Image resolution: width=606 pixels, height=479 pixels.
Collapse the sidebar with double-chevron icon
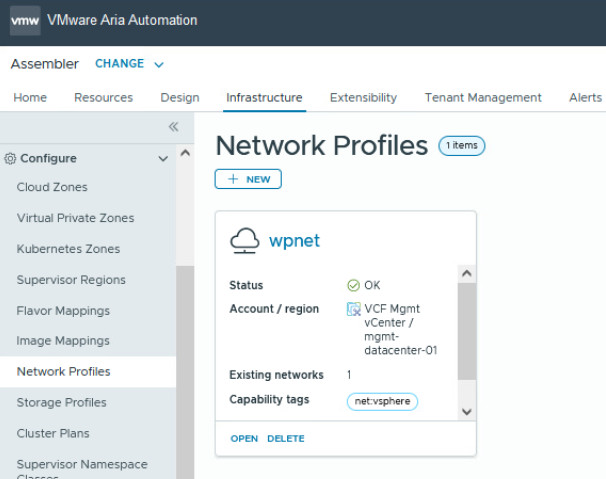point(174,126)
